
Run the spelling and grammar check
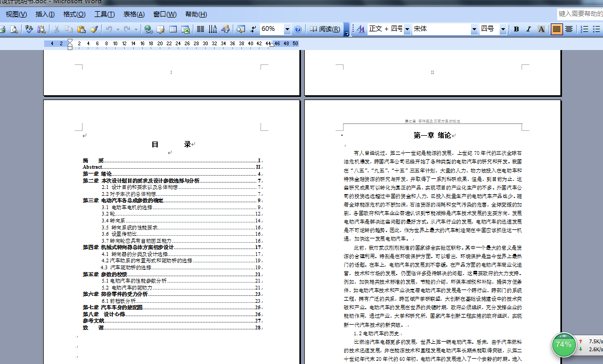click(29, 29)
